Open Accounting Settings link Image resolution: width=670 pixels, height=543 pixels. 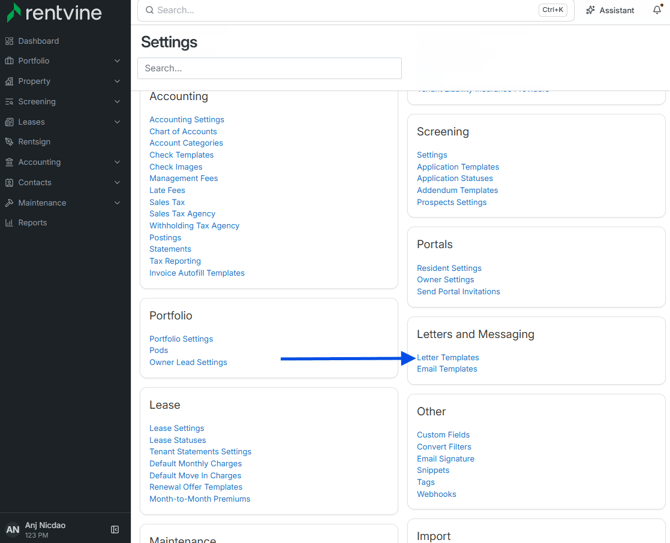tap(187, 120)
